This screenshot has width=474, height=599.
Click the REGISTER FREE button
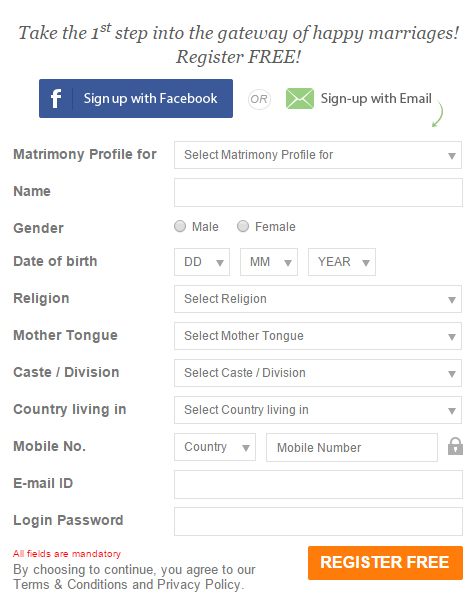click(385, 563)
